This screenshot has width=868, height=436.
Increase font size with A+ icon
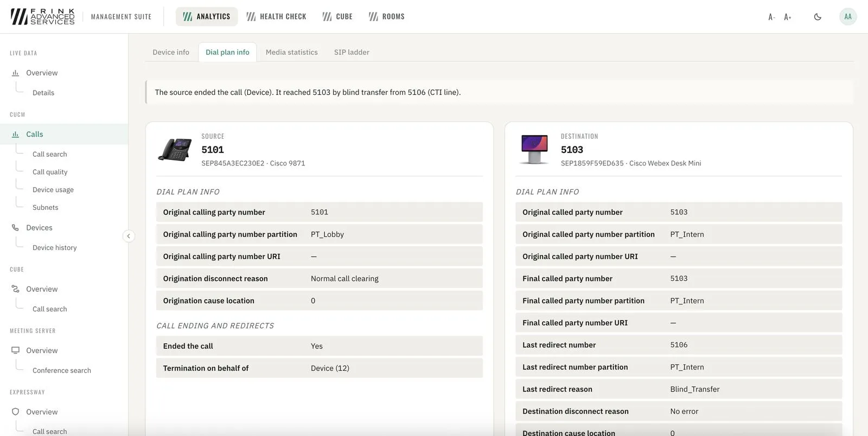(x=788, y=17)
